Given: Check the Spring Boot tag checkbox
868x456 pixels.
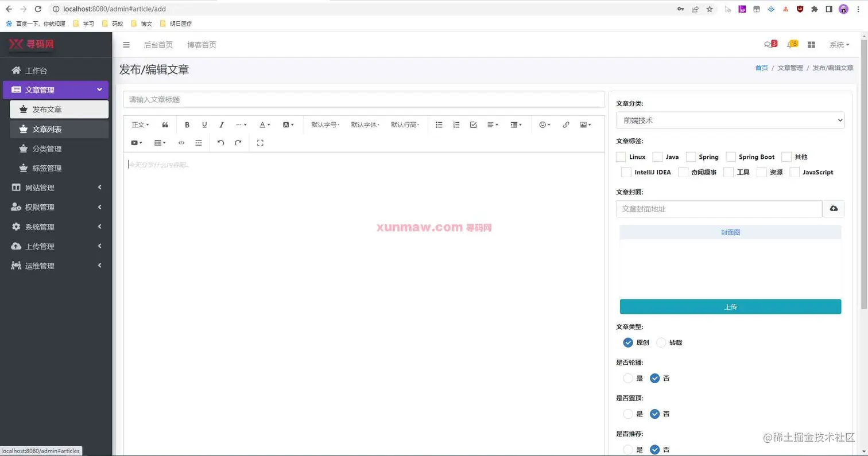Looking at the screenshot, I should [731, 157].
